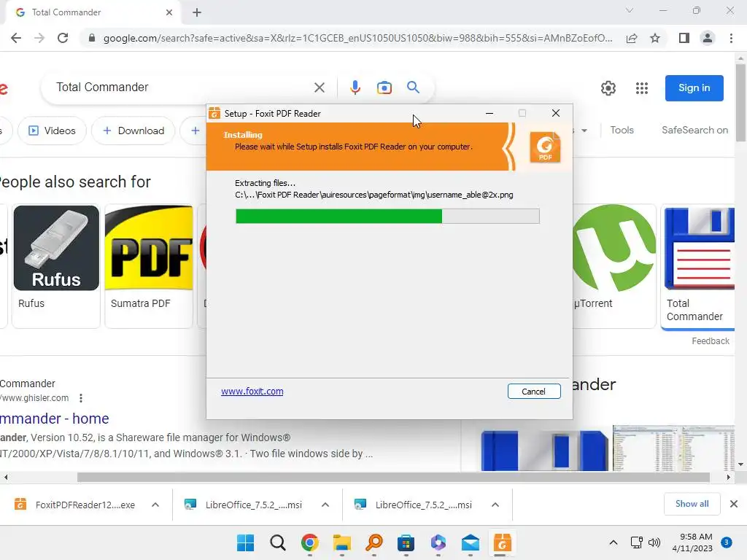This screenshot has height=560, width=747.
Task: Expand second LibreOffice_7.5.2 download options
Action: click(495, 505)
